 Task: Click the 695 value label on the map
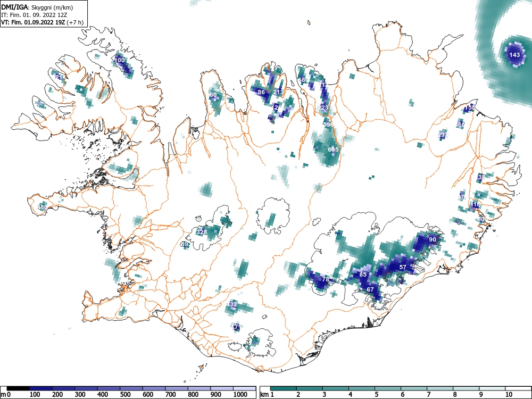tap(333, 149)
